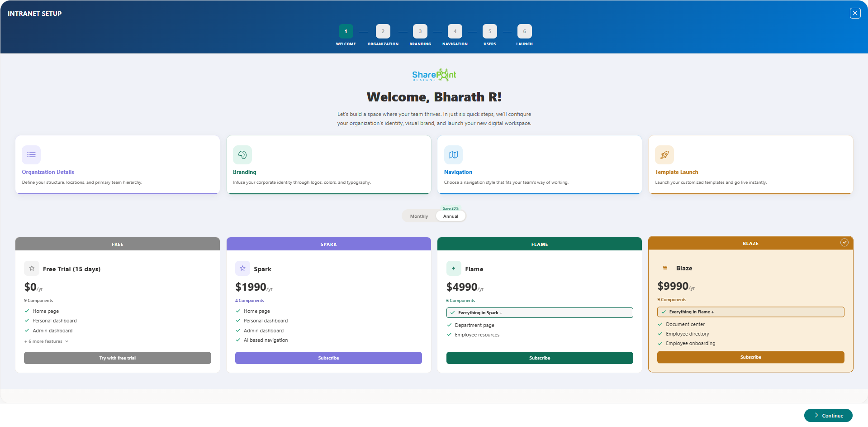
Task: Expand '6 more features' in Free plan
Action: point(47,341)
